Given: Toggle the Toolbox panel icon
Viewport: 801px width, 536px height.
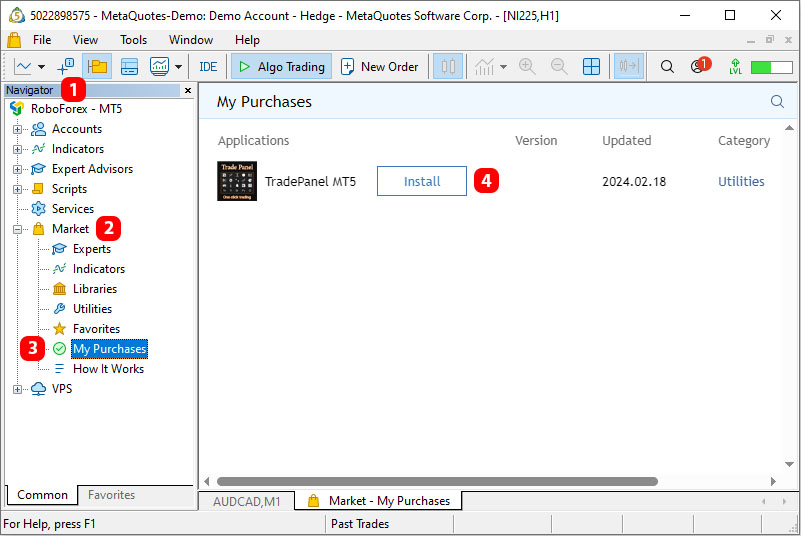Looking at the screenshot, I should pyautogui.click(x=129, y=67).
